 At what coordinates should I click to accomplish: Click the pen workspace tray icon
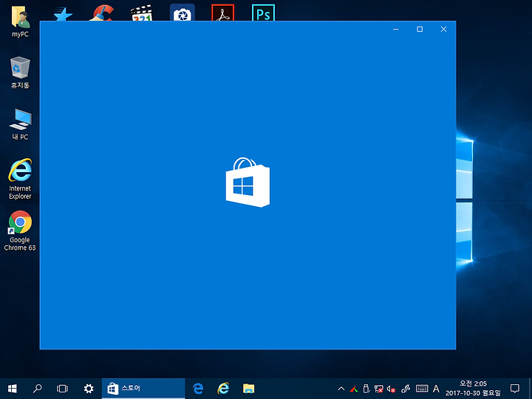coord(406,389)
